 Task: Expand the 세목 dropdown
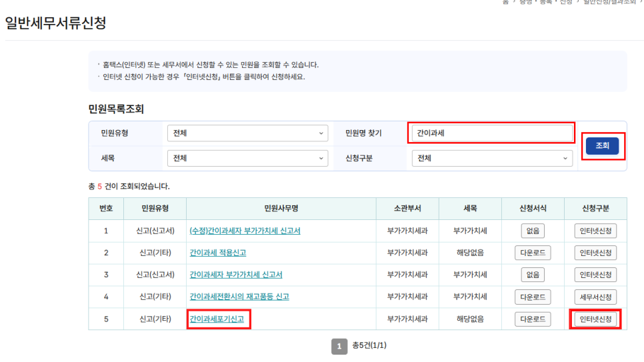point(247,159)
